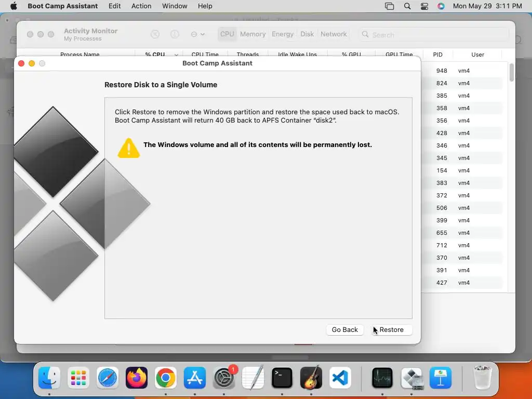
Task: Sort by Threads column header
Action: click(248, 54)
